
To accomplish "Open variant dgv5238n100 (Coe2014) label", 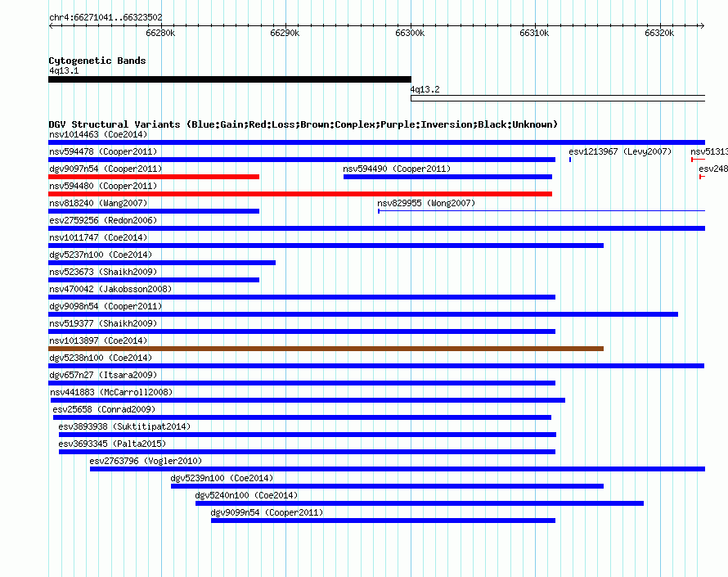I will point(101,358).
